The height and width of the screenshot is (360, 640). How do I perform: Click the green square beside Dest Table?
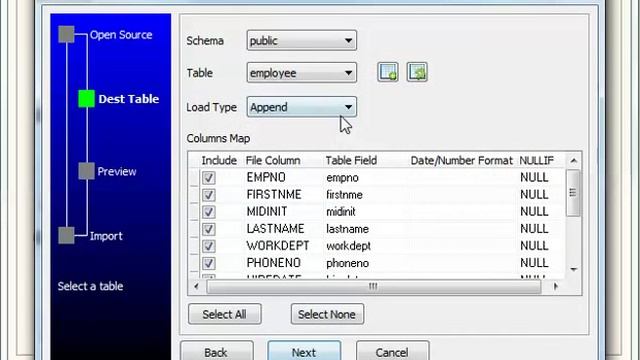[87, 99]
